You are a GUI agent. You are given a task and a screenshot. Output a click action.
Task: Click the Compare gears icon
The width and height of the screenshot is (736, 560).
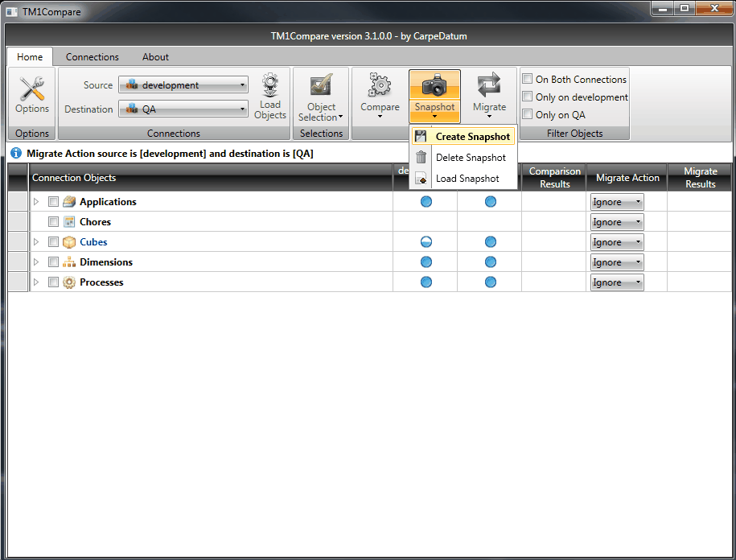pos(380,85)
